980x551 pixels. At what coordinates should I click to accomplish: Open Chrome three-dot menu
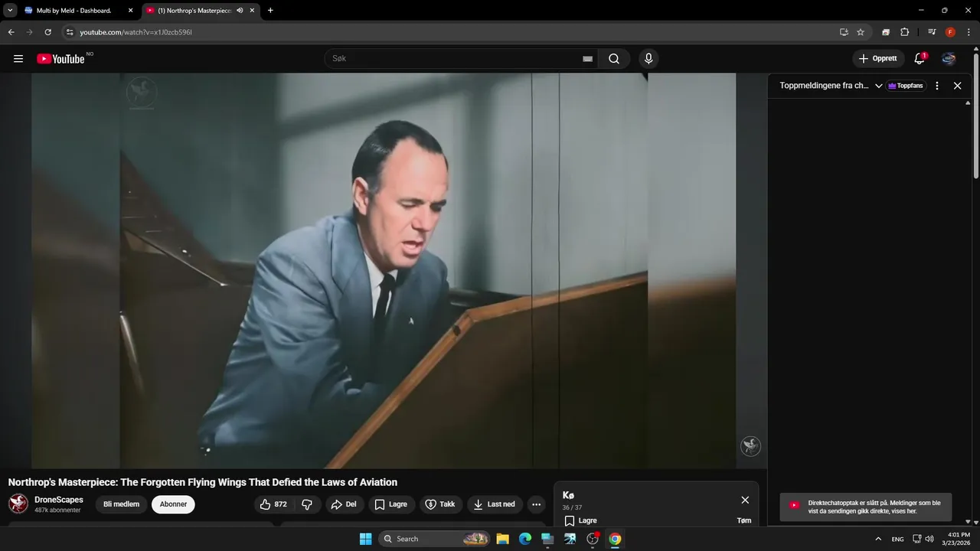[969, 32]
